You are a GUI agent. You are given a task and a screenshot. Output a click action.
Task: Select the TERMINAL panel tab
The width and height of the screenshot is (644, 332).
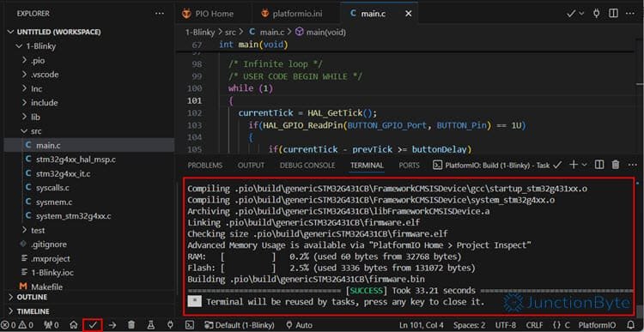pyautogui.click(x=367, y=165)
